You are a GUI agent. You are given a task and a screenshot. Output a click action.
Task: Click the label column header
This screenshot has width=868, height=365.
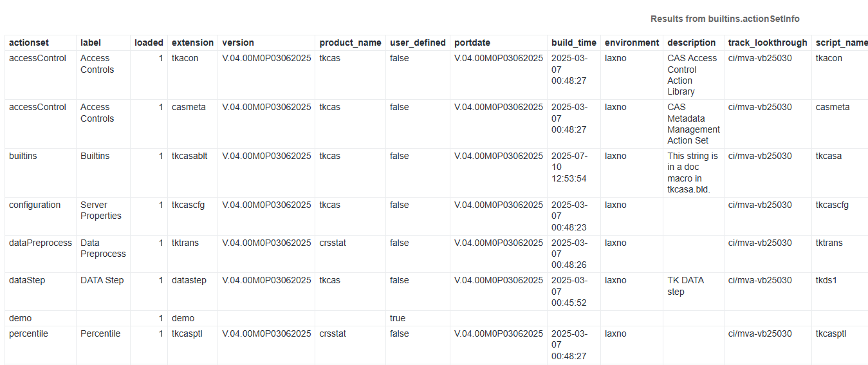click(x=91, y=42)
